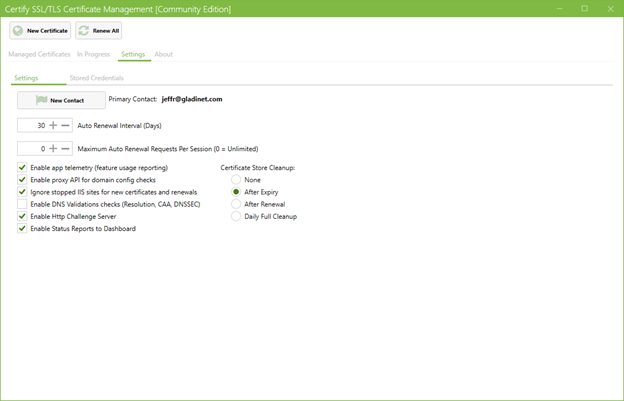Select the top-level Settings tab

coord(133,54)
